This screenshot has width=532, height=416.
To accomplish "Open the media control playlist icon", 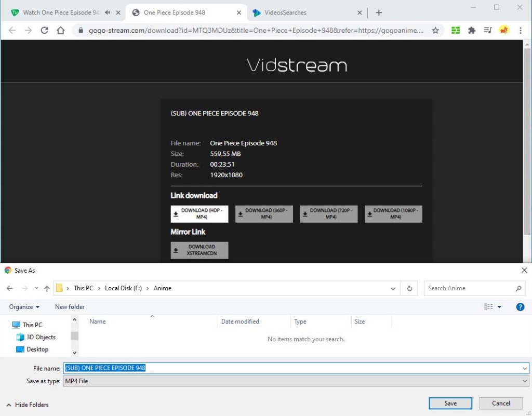I will [x=487, y=30].
